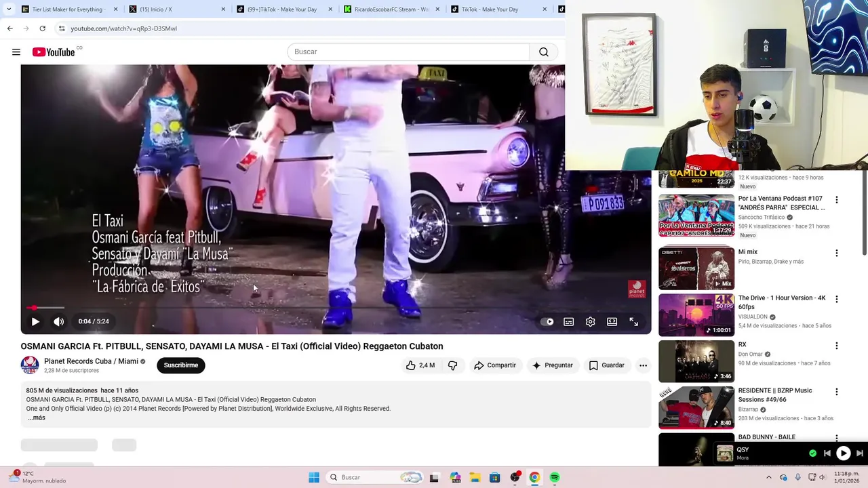Open options for RX by Don Omar

click(836, 346)
